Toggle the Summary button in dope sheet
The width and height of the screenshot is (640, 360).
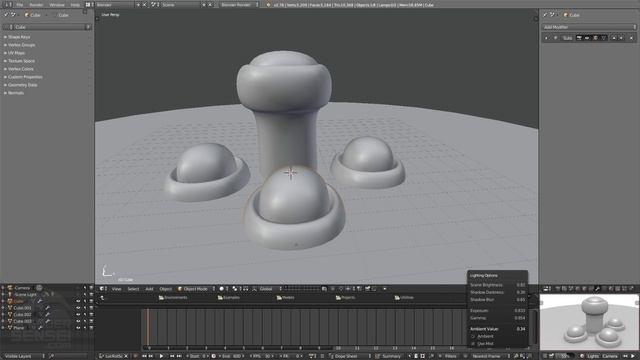pyautogui.click(x=388, y=356)
